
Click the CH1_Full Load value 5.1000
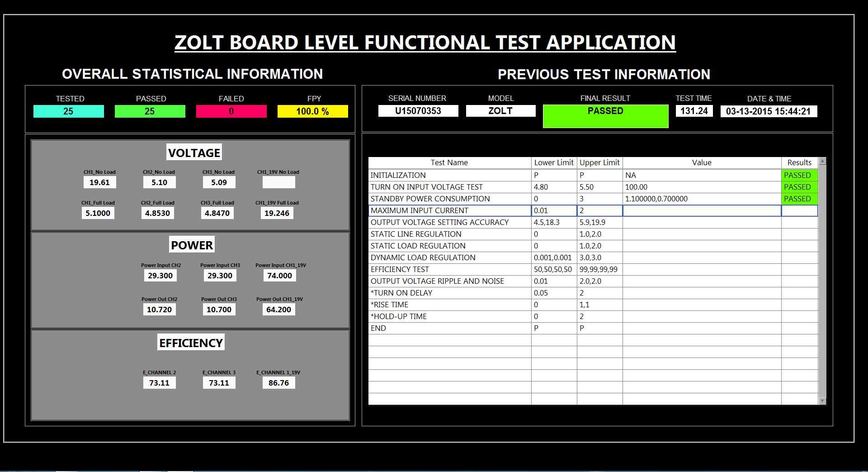[x=98, y=213]
